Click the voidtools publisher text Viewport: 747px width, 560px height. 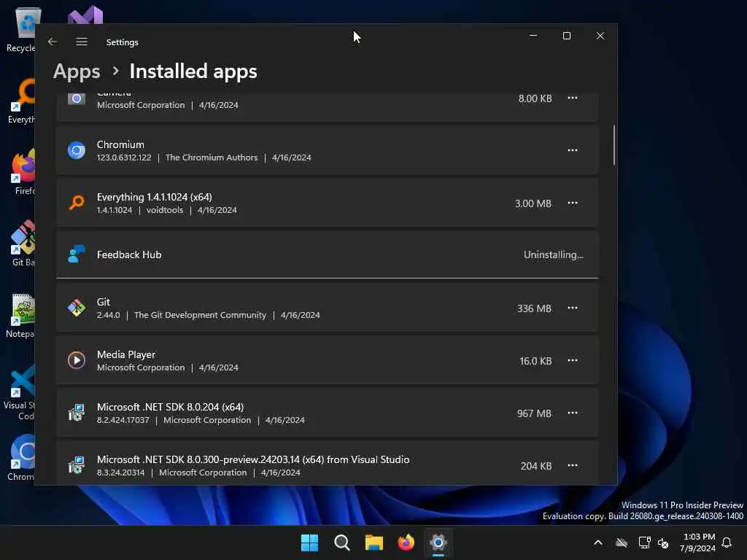(164, 210)
